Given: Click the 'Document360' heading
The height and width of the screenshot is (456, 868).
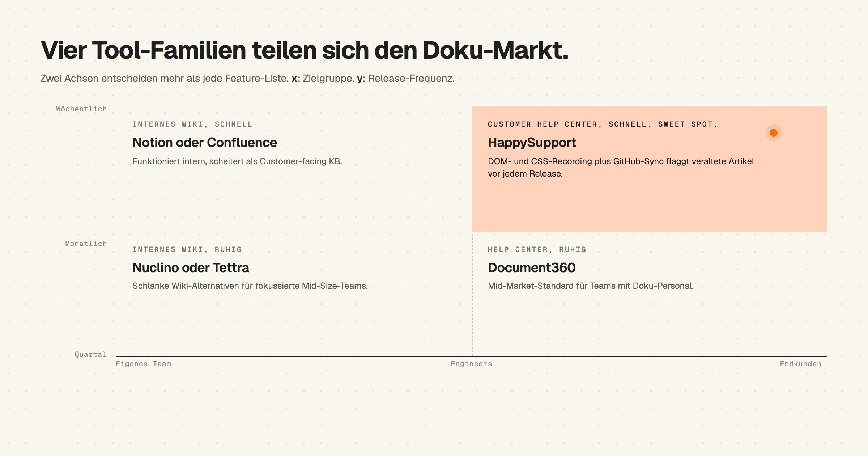Looking at the screenshot, I should click(532, 268).
